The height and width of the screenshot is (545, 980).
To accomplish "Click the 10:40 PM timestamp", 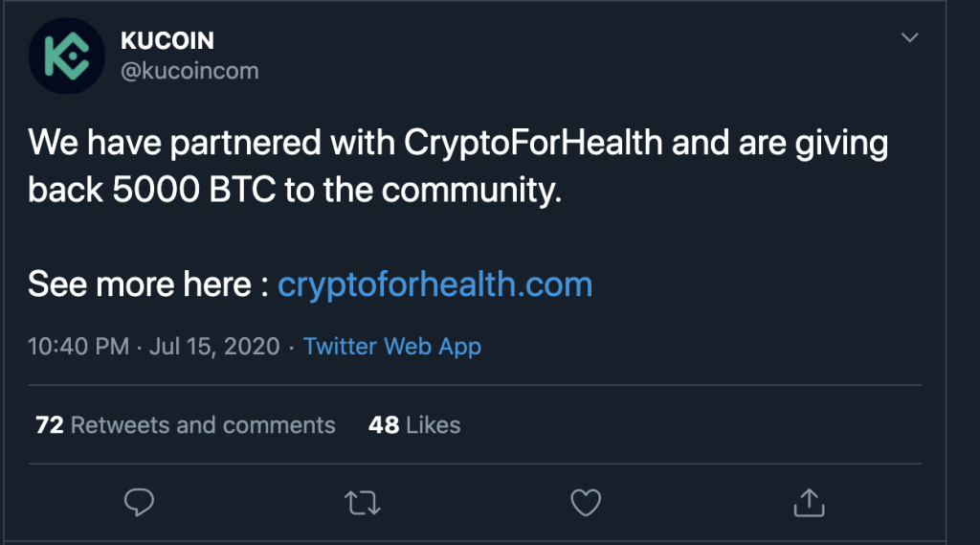I will coord(78,346).
